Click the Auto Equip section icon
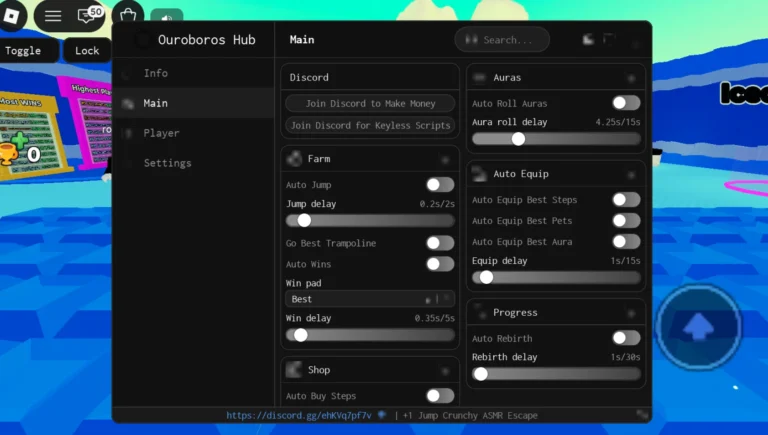The image size is (768, 435). point(479,174)
